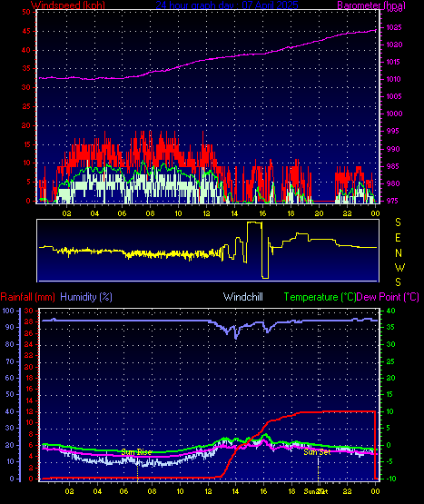Screen dimensions: 424x504
Task: Select "100" on the humidity axis
Action: [x=8, y=311]
